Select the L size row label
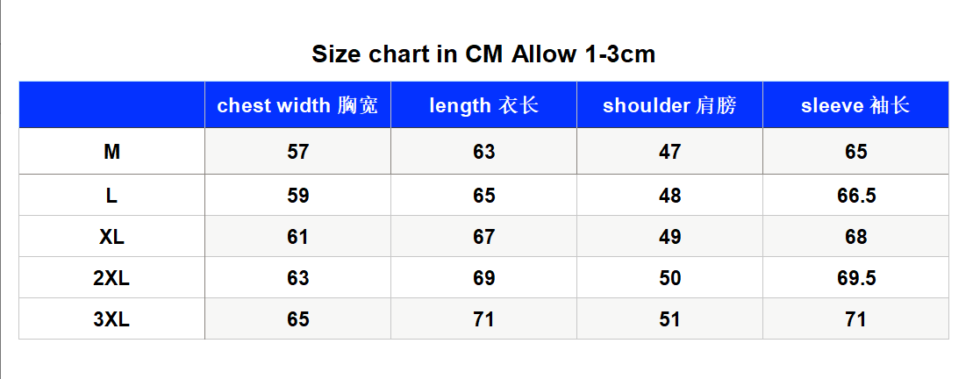Screen dimensions: 980x379 112,195
